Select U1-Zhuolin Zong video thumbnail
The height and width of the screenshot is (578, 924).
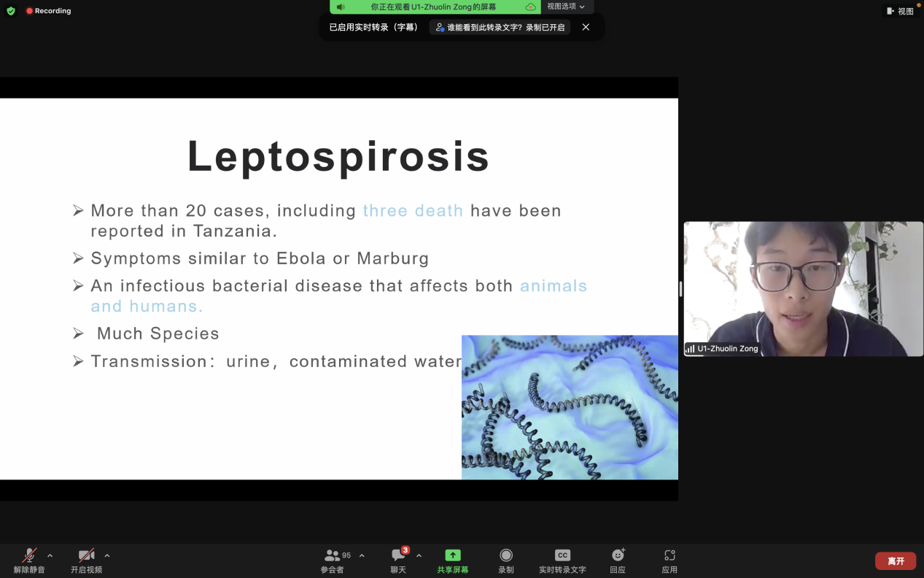[803, 289]
